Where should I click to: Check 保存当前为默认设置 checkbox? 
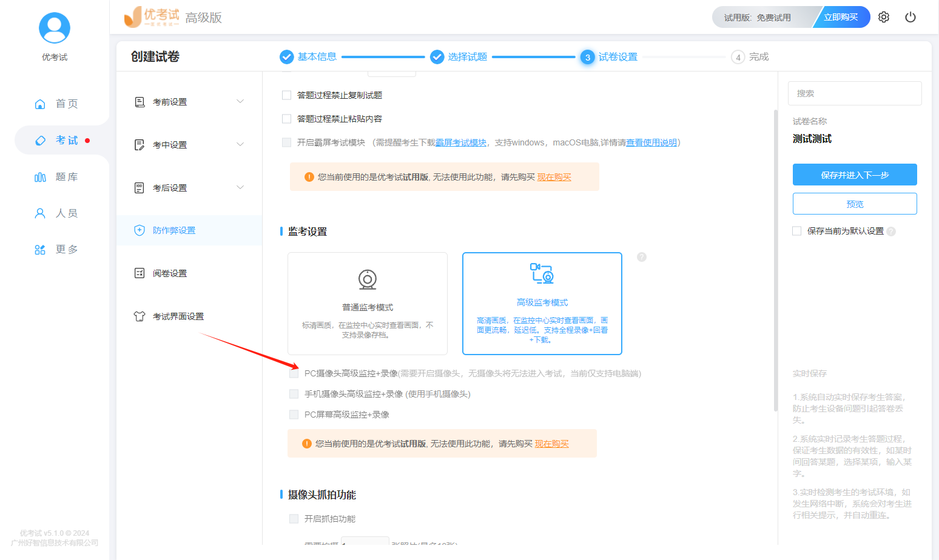(x=797, y=231)
